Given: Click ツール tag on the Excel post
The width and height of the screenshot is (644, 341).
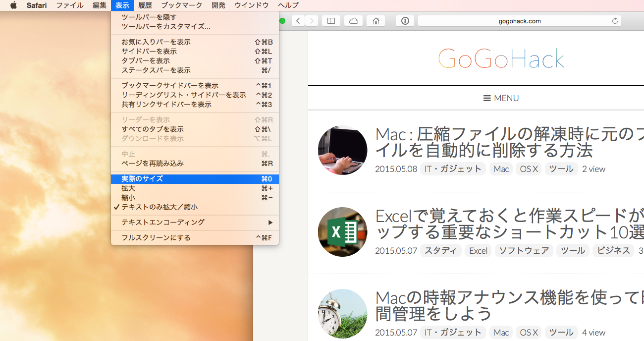Looking at the screenshot, I should 573,251.
